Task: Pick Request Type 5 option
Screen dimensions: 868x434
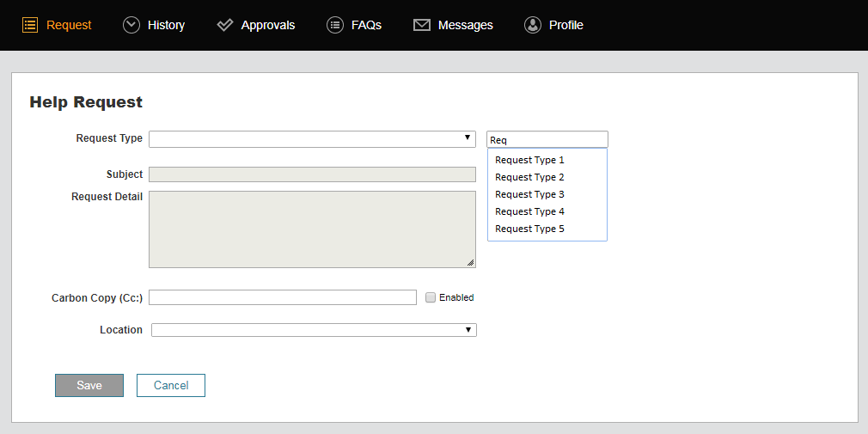Action: coord(529,229)
